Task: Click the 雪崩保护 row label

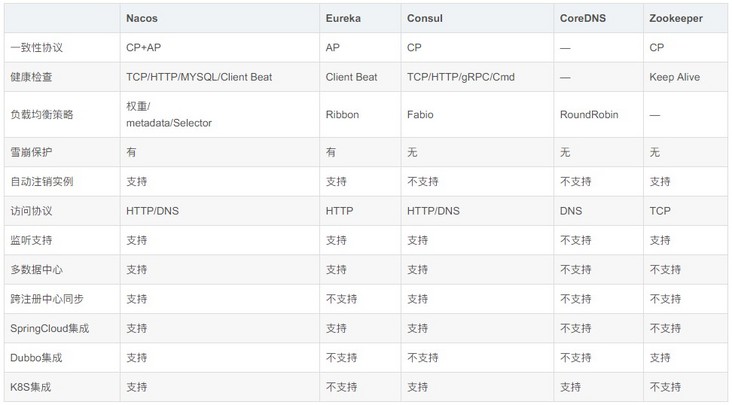Action: tap(30, 152)
